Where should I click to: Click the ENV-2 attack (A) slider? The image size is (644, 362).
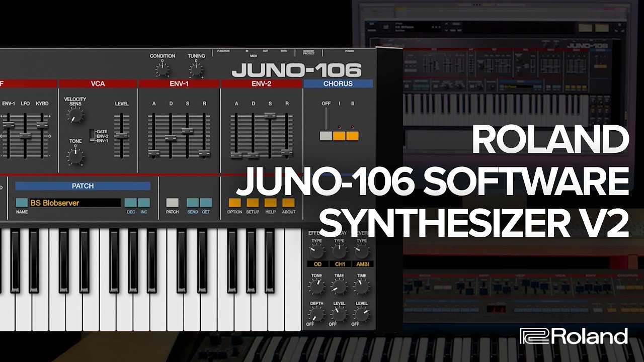click(236, 154)
